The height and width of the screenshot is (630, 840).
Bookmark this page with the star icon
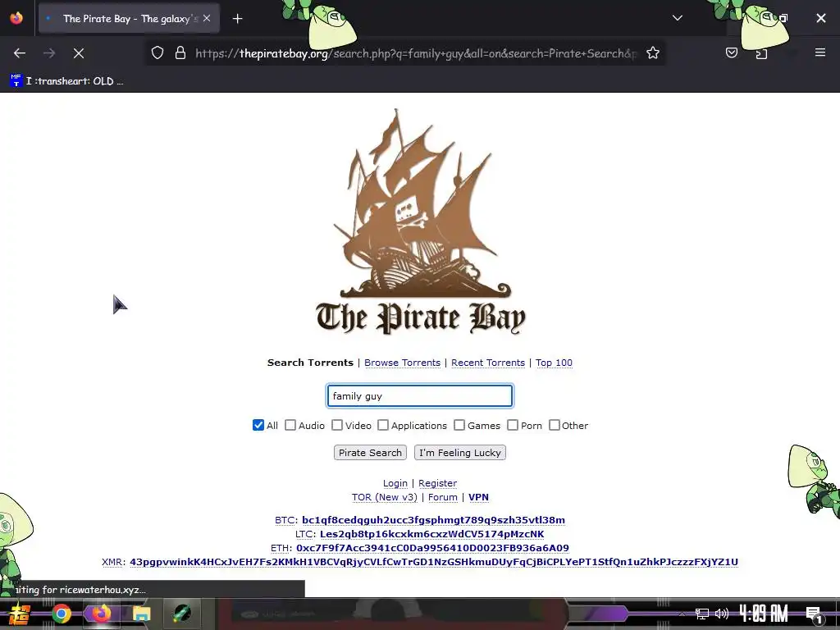[x=652, y=53]
